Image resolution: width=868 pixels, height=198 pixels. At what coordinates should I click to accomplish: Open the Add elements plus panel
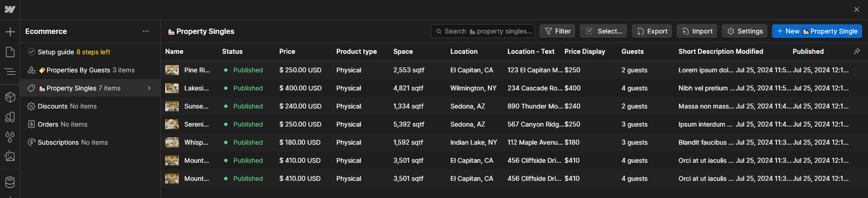10,32
